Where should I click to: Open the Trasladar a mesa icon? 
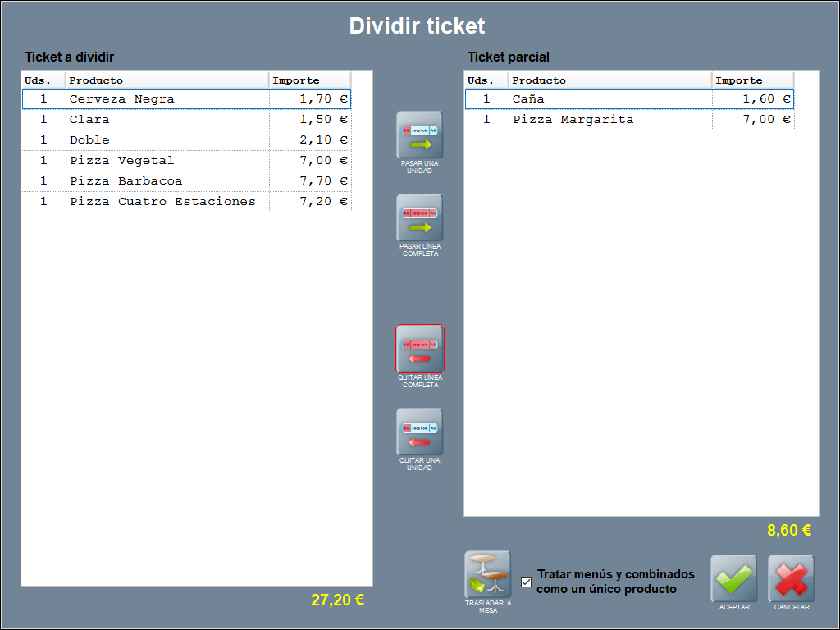(x=487, y=574)
